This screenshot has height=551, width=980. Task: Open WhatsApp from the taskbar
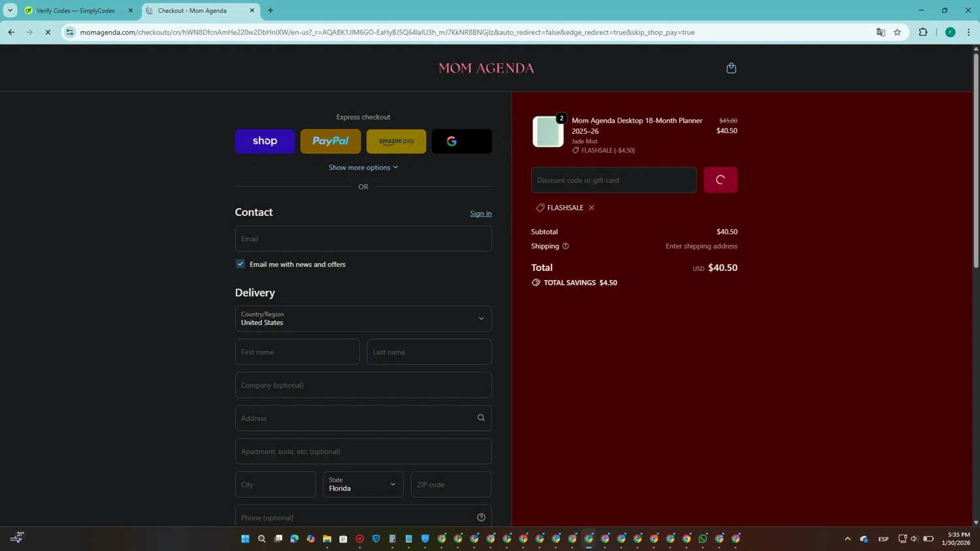(x=703, y=539)
